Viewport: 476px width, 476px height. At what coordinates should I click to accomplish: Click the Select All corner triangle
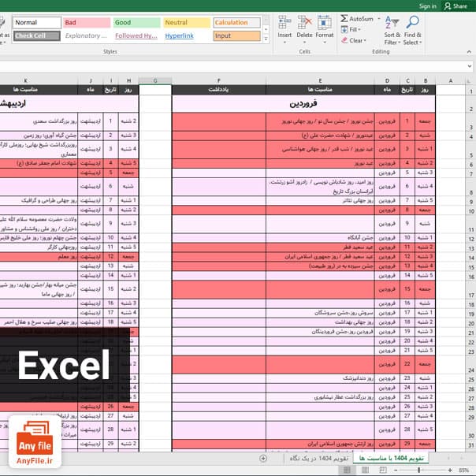[470, 81]
